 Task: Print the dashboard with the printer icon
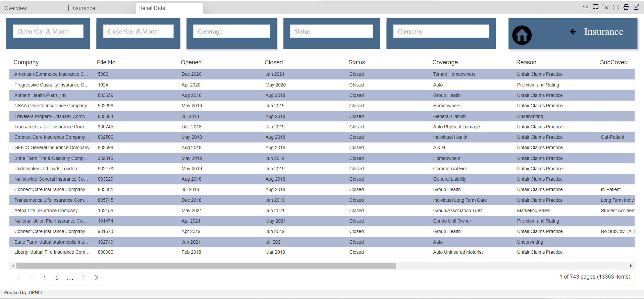(626, 7)
